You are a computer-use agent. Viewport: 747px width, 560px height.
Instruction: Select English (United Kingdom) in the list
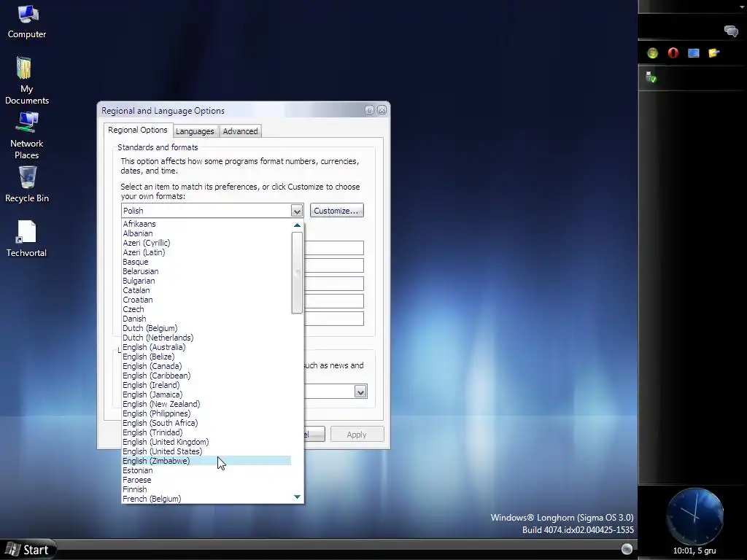point(206,443)
